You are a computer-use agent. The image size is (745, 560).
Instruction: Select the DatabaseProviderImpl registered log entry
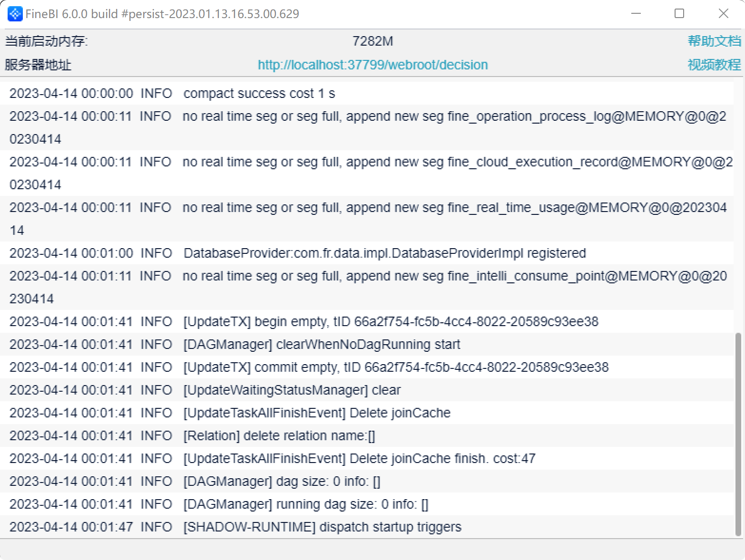click(367, 253)
